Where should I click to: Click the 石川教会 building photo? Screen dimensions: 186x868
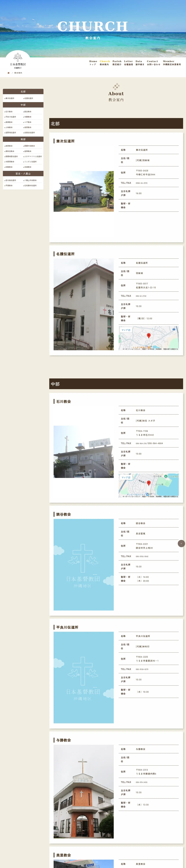(83, 452)
